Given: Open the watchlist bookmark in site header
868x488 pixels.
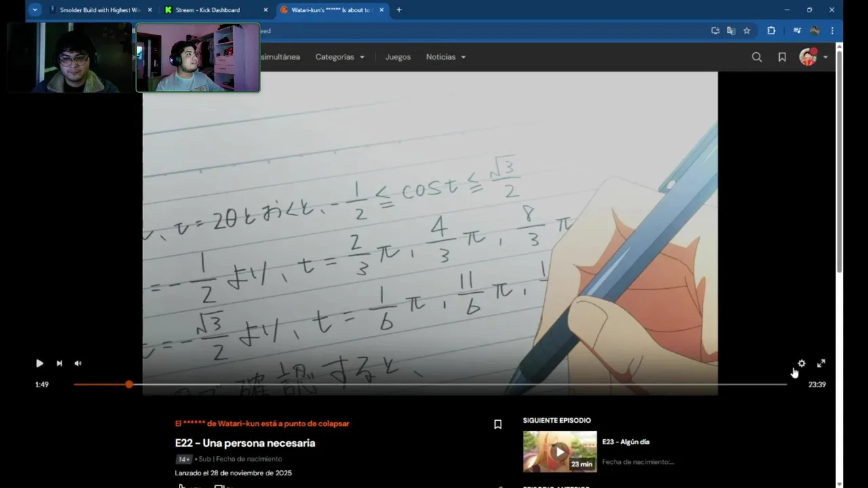Looking at the screenshot, I should [782, 57].
